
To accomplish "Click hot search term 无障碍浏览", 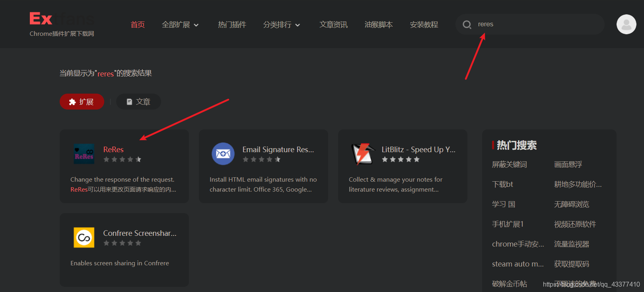I will pyautogui.click(x=572, y=204).
